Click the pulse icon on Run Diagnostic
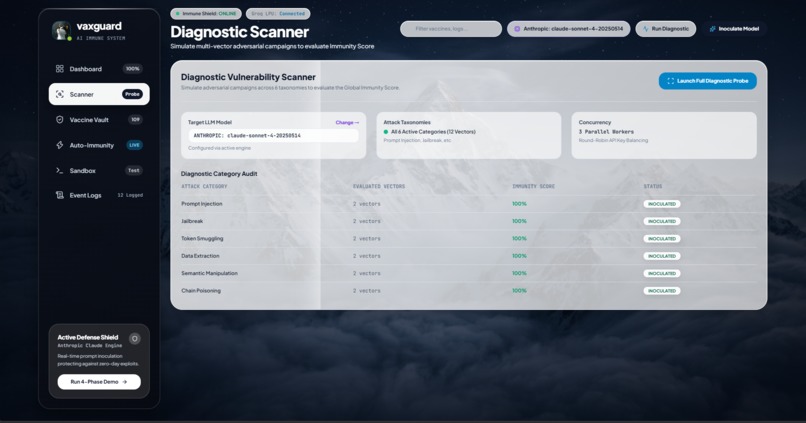 (x=646, y=29)
